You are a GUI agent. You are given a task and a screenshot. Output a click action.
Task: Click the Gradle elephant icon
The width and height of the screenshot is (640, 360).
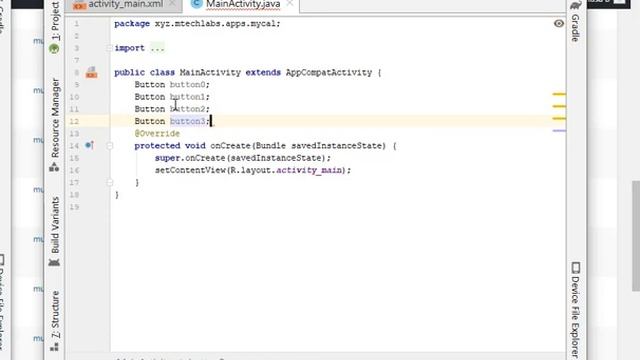click(x=576, y=5)
